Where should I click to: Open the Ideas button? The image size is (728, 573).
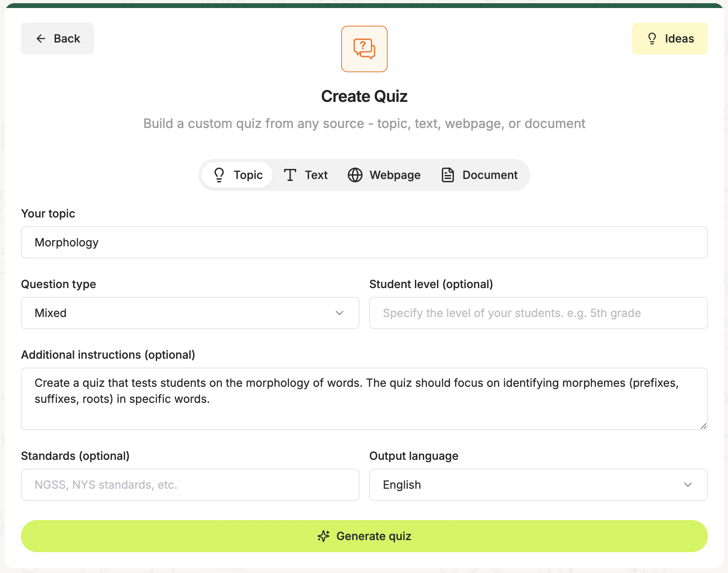point(670,39)
